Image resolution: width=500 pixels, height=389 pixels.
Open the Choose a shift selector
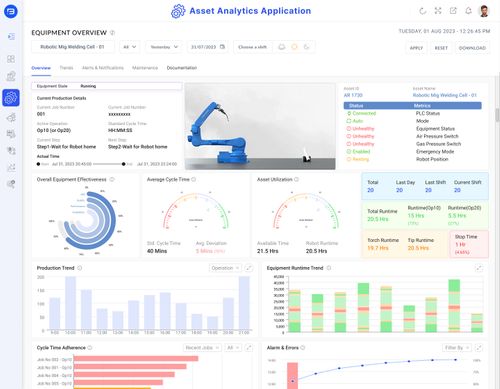pyautogui.click(x=253, y=47)
